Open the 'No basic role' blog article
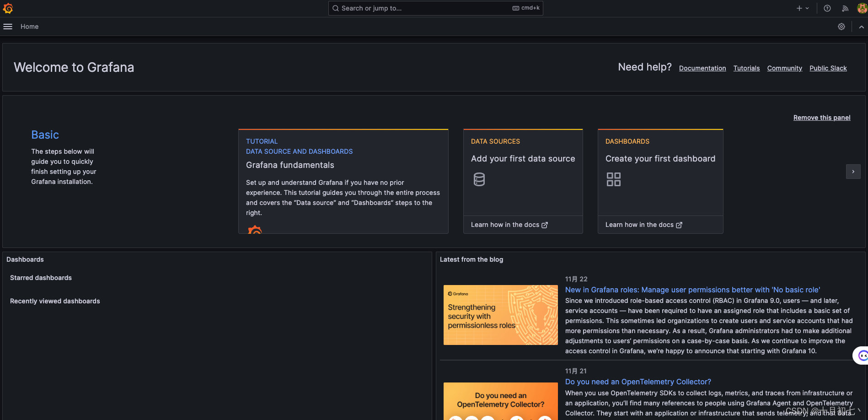Screen dimensions: 868x420 [692, 290]
